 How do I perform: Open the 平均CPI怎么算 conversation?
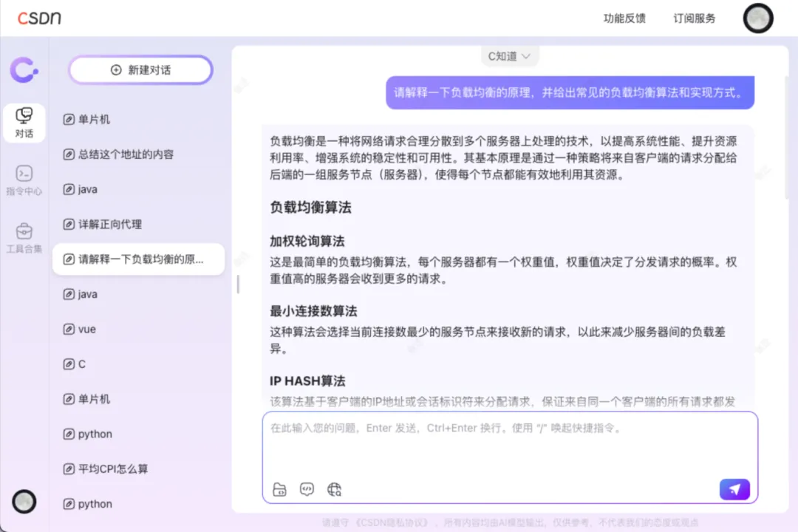tap(138, 469)
